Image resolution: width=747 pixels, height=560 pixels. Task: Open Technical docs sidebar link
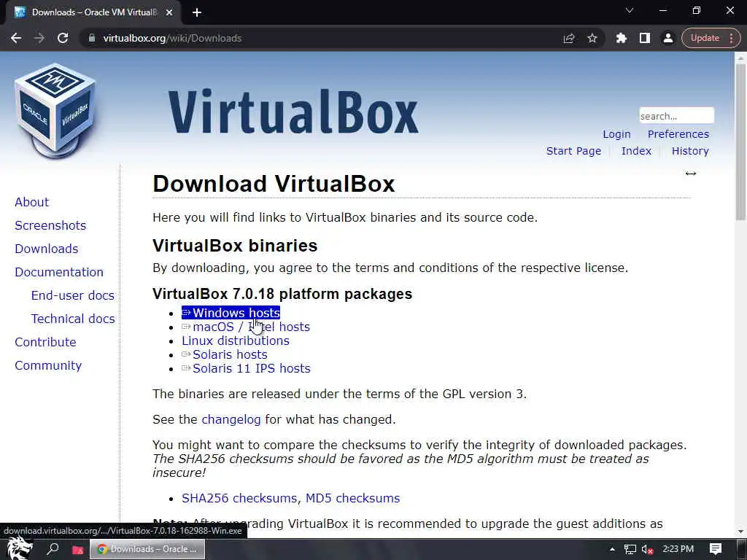pyautogui.click(x=72, y=319)
